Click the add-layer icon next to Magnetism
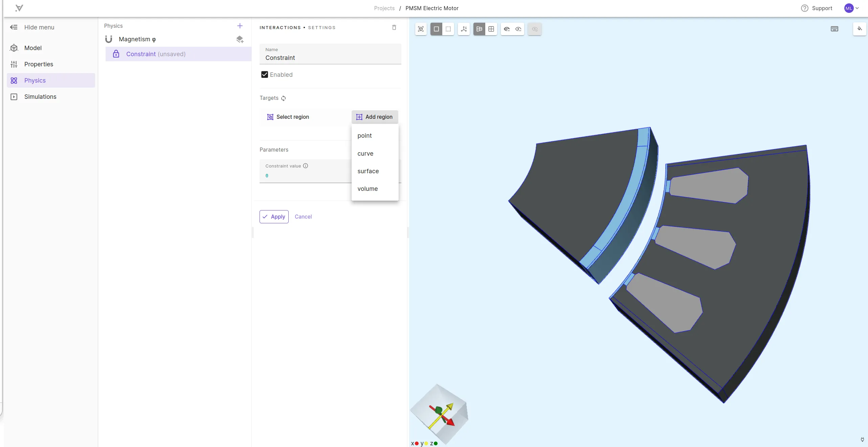Image resolution: width=868 pixels, height=447 pixels. pyautogui.click(x=240, y=39)
